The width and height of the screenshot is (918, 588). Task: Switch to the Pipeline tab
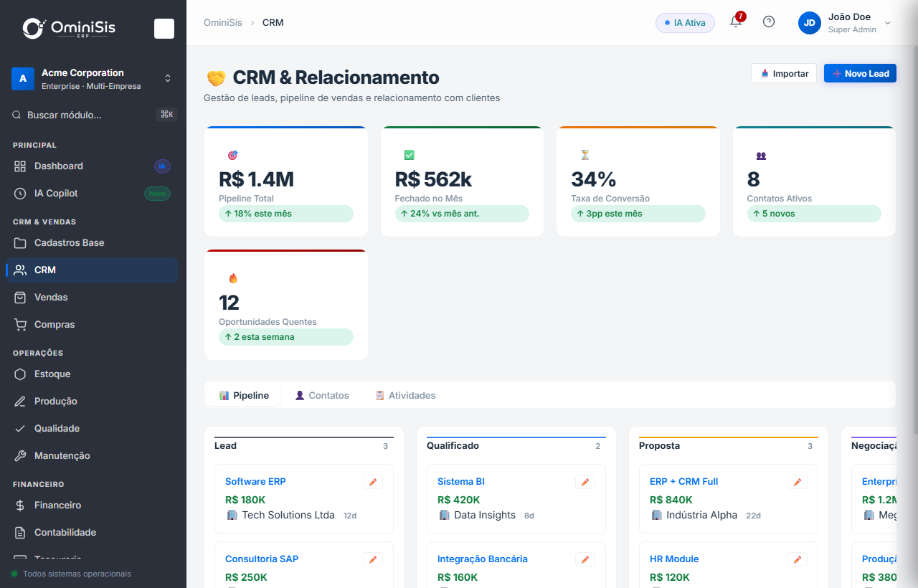tap(244, 396)
